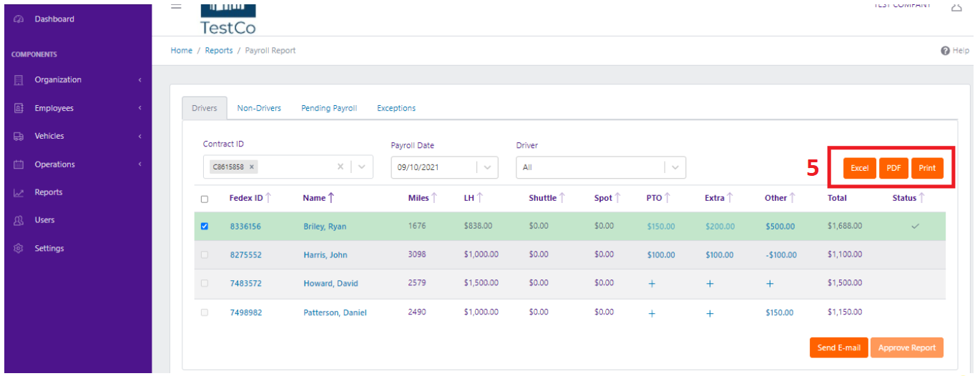Add Other pay for Howard, David

tap(770, 284)
